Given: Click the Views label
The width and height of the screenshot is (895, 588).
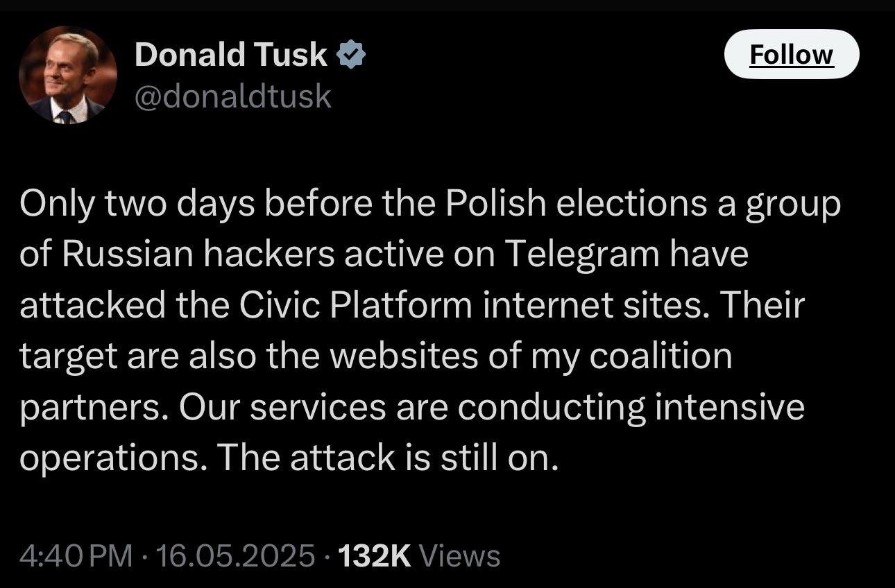Looking at the screenshot, I should tap(460, 555).
